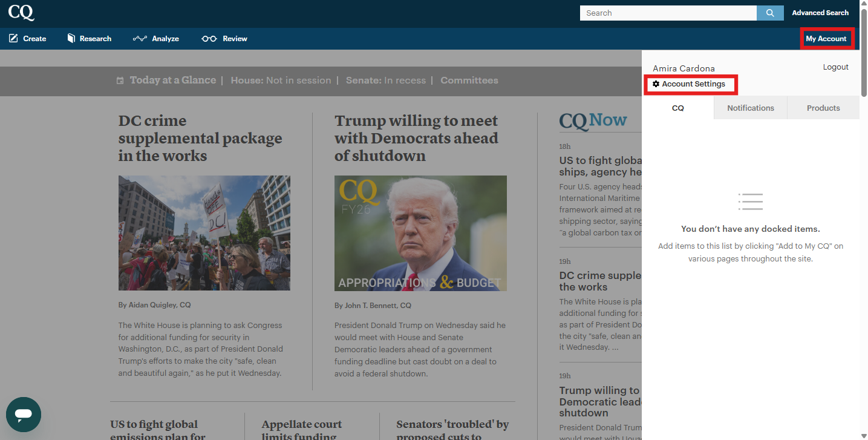The image size is (868, 440).
Task: Click the 18h timestamp in CQ Now
Action: point(565,146)
